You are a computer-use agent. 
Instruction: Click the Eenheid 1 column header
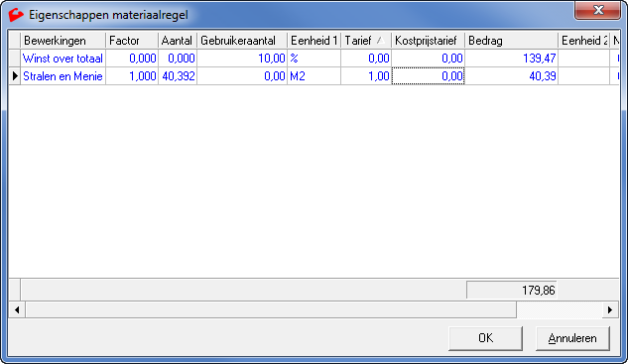click(x=314, y=41)
